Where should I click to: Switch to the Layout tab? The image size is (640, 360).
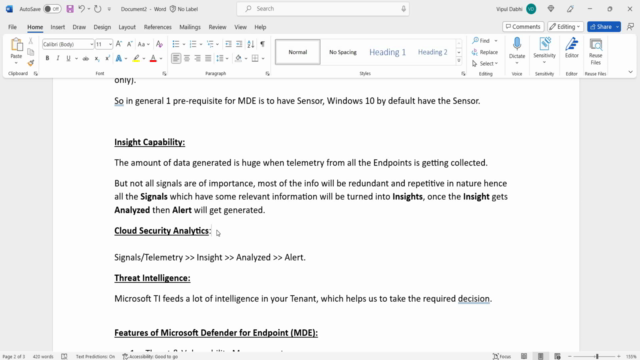click(x=127, y=27)
